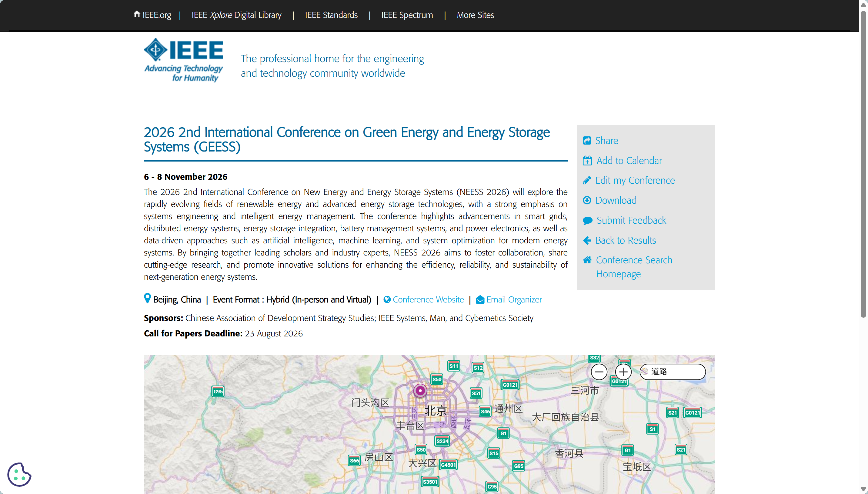Click the Call for Papers Deadline text
Viewport: 868px width, 494px height.
coord(223,333)
